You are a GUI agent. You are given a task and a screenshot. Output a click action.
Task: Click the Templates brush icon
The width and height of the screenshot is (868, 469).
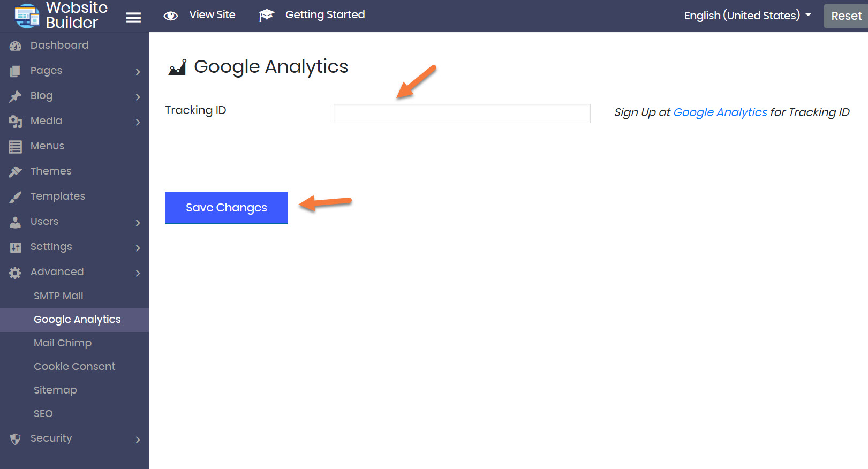coord(16,197)
